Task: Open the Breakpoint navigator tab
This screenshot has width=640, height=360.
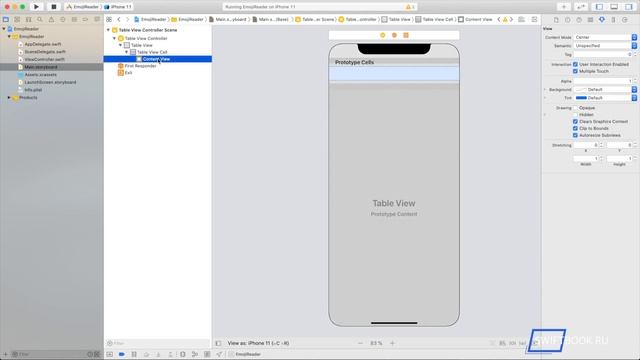Action: tap(85, 19)
